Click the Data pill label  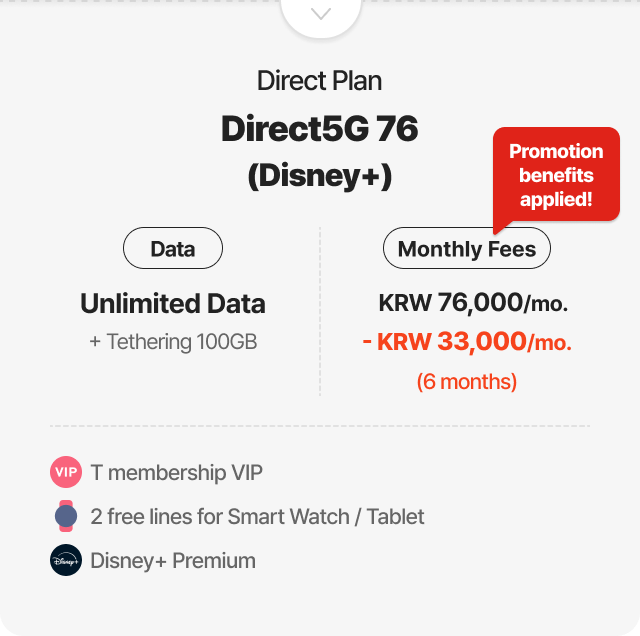(173, 249)
